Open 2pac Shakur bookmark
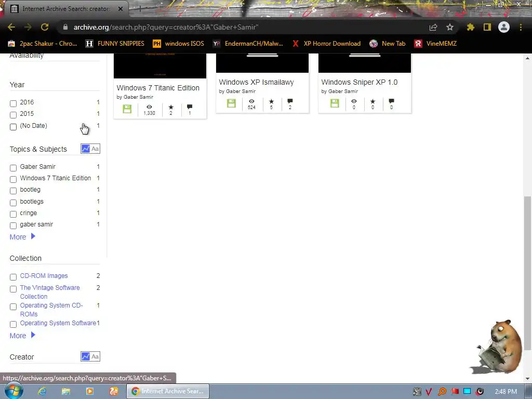532x399 pixels. coord(43,44)
